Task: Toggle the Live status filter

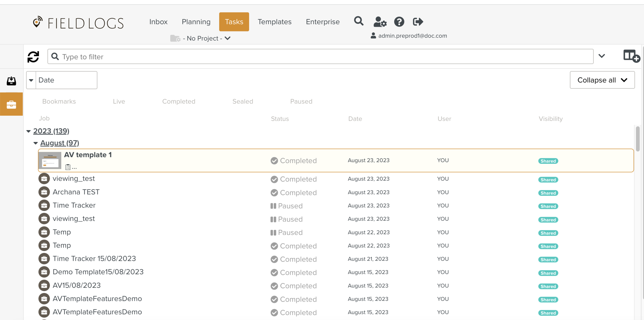Action: point(119,101)
